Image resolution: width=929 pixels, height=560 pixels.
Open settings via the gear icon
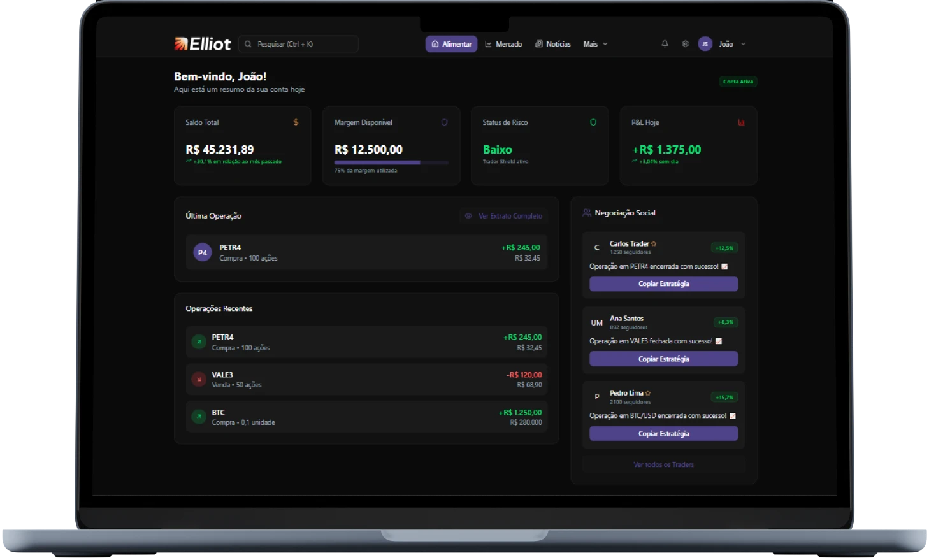pyautogui.click(x=685, y=44)
